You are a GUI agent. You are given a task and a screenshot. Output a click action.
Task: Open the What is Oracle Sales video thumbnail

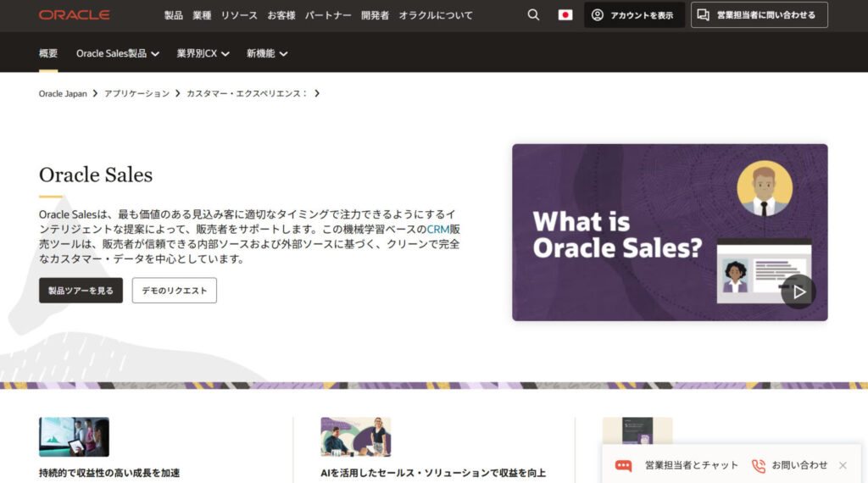point(670,232)
